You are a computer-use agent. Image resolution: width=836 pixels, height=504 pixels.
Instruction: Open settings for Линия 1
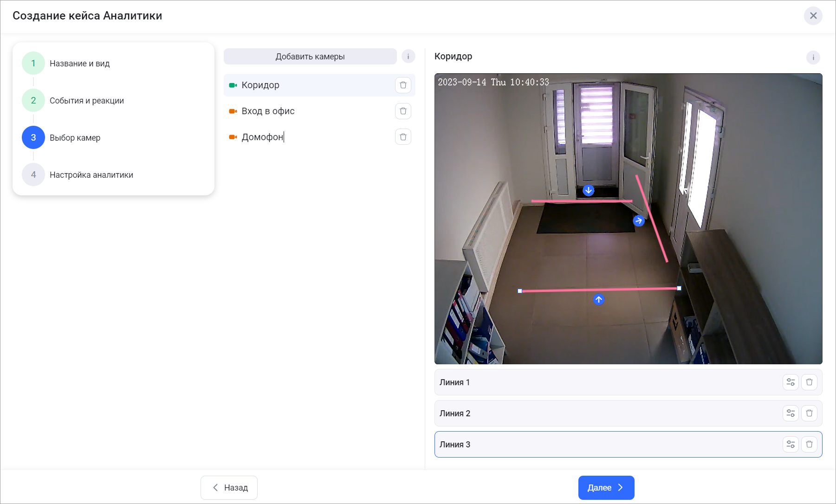(x=791, y=382)
